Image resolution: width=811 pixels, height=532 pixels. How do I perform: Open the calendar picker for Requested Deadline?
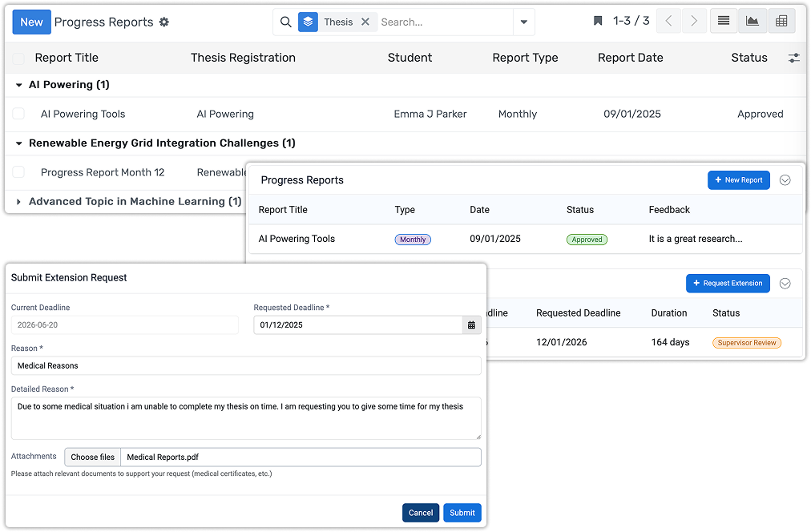tap(471, 325)
